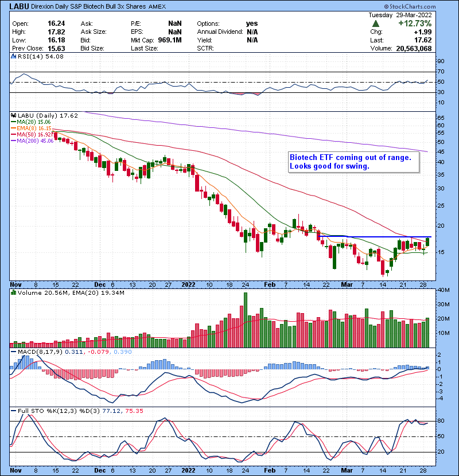Click the blue horizontal resistance line
459x476 pixels.
click(375, 236)
